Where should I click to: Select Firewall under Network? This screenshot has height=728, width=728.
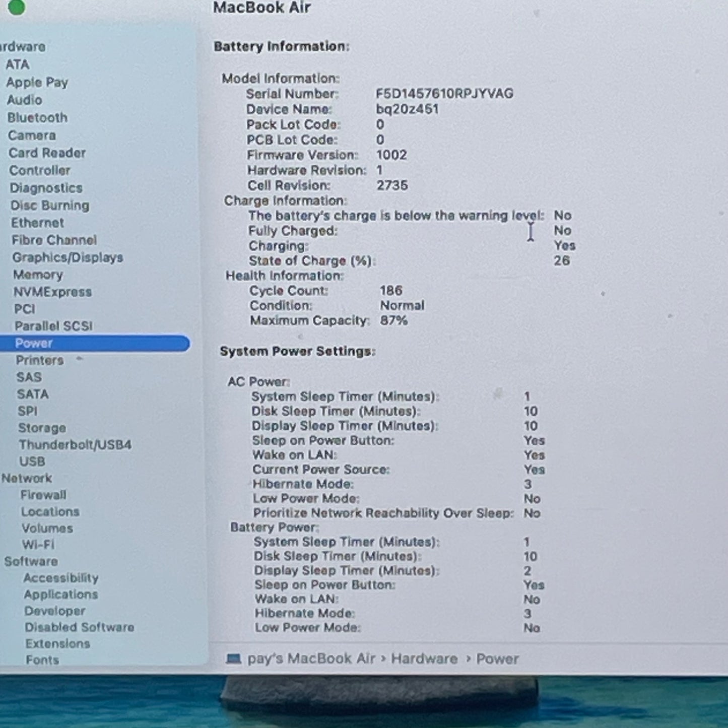tap(43, 495)
